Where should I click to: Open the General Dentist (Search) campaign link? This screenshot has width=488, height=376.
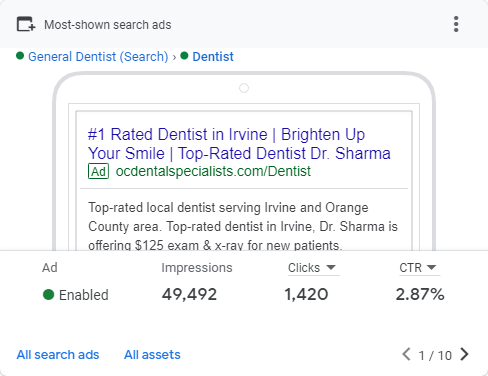(x=98, y=57)
